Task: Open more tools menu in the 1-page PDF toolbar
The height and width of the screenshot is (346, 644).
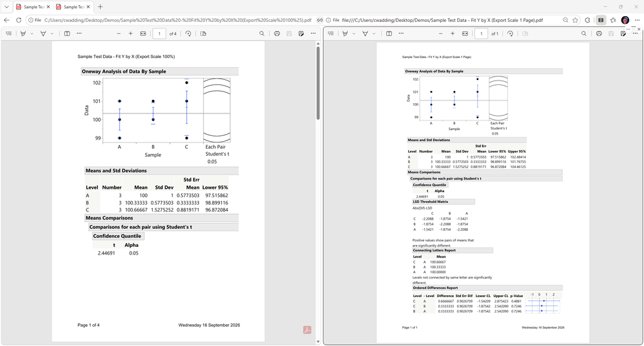Action: (401, 34)
